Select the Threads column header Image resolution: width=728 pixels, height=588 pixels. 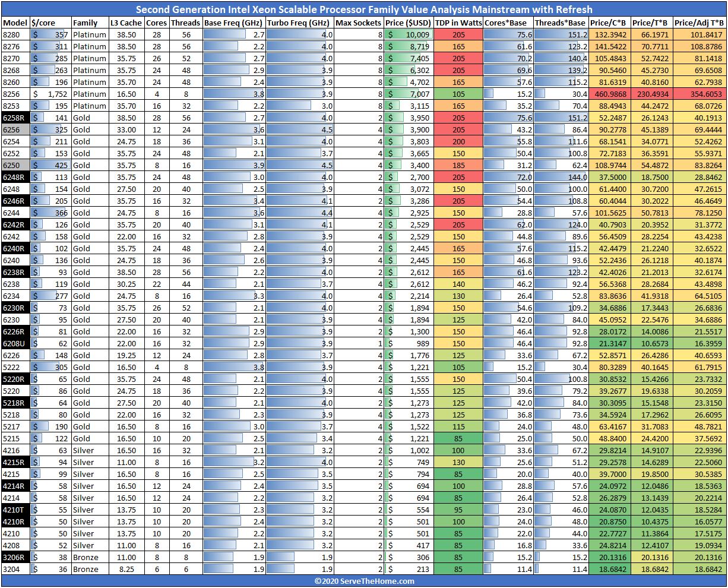coord(185,23)
